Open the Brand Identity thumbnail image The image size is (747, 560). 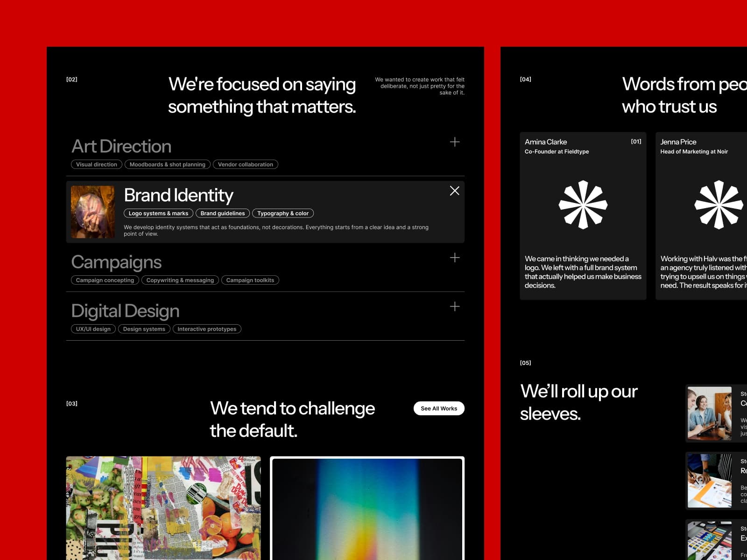[x=93, y=212]
